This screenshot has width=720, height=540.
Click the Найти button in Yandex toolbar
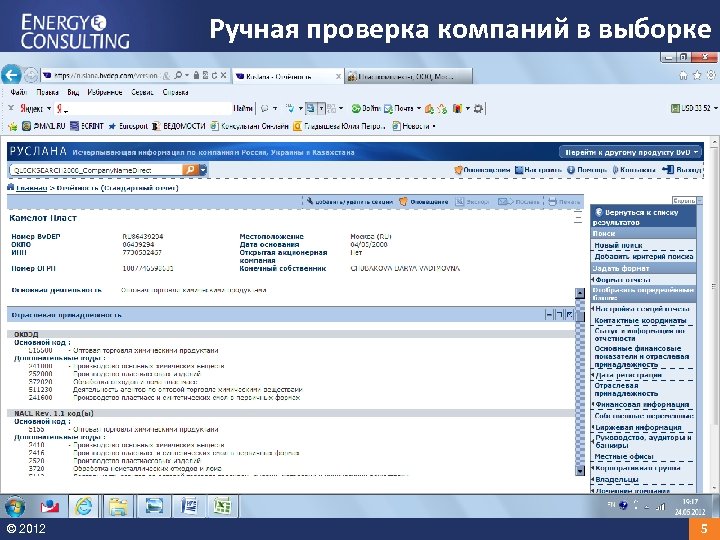coord(243,109)
